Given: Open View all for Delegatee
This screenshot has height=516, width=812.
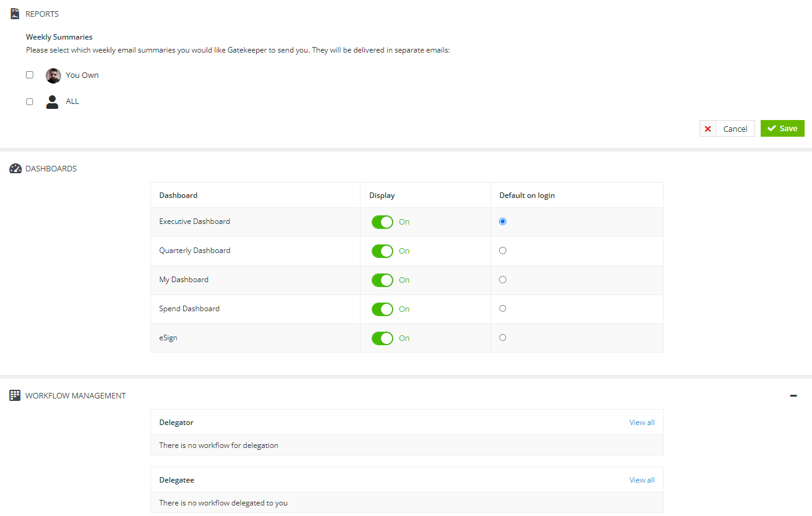Looking at the screenshot, I should click(642, 480).
